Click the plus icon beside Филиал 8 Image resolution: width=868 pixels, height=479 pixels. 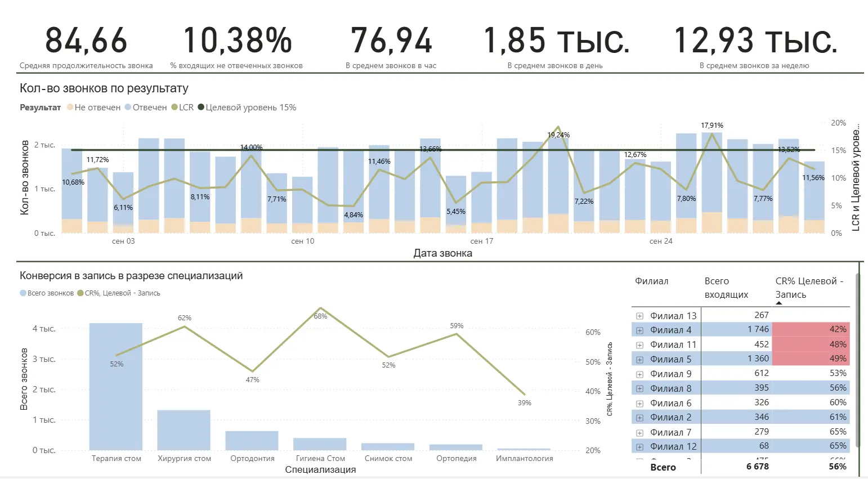(x=639, y=389)
